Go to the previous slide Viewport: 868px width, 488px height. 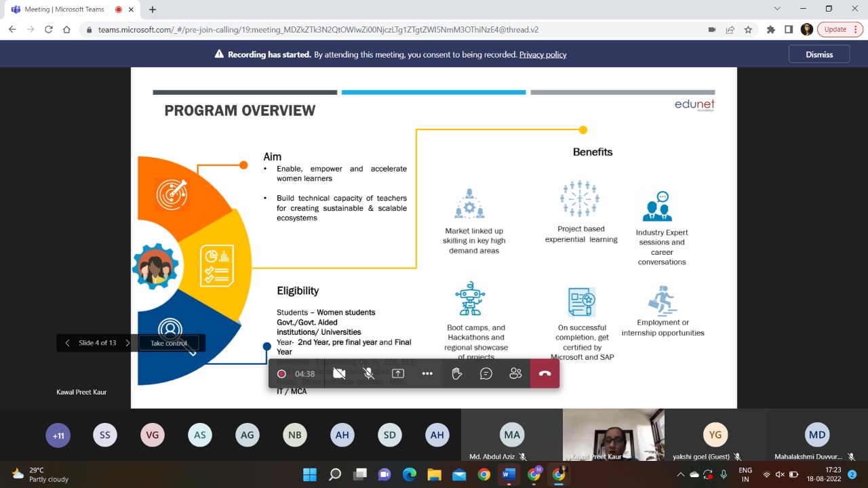pyautogui.click(x=67, y=343)
